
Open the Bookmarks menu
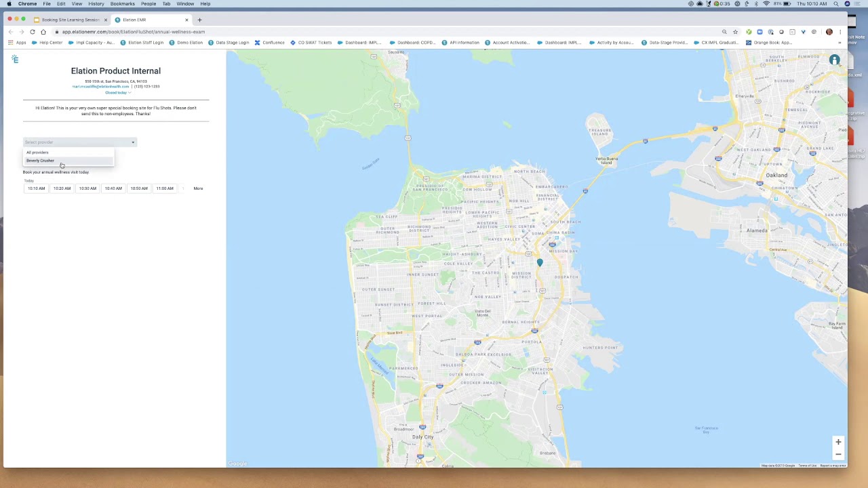[123, 4]
